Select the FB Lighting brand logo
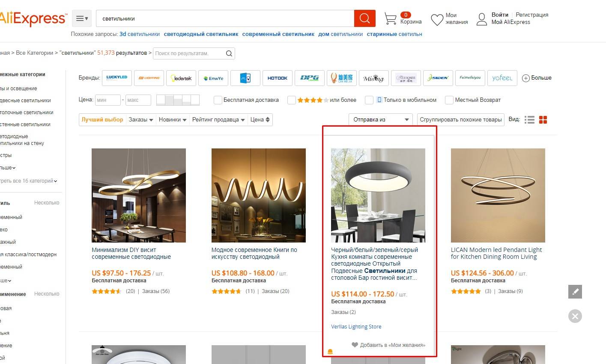 point(149,78)
